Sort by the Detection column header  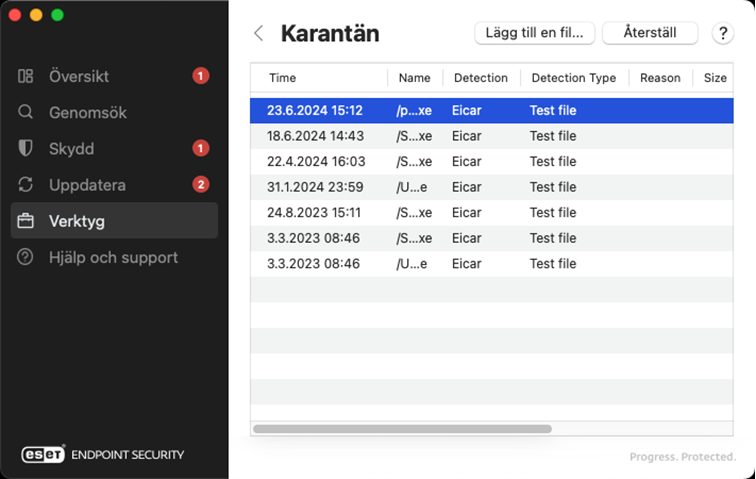point(481,78)
